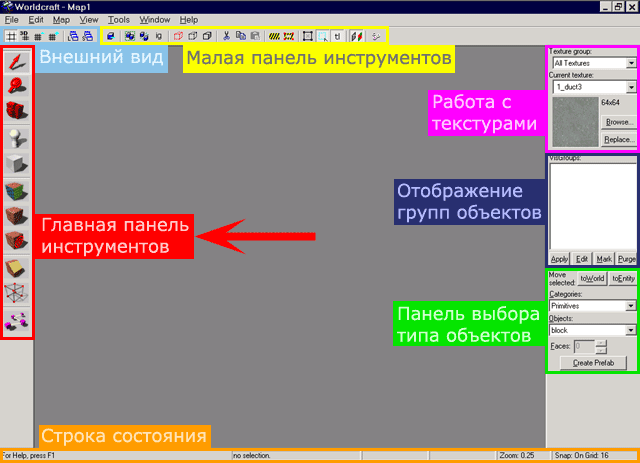Toggle the cyan dashed auto-selection button
This screenshot has width=640, height=463.
click(x=322, y=36)
